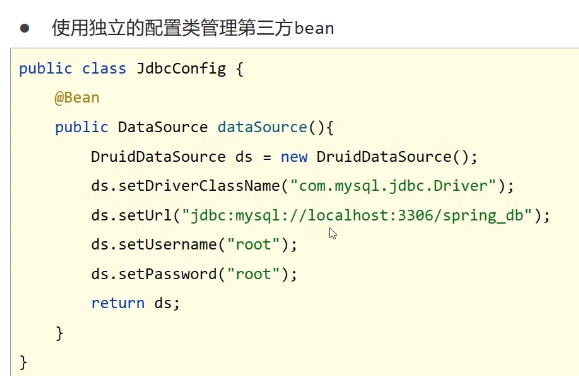The height and width of the screenshot is (376, 579).
Task: Click the DataSource return type
Action: pos(163,127)
